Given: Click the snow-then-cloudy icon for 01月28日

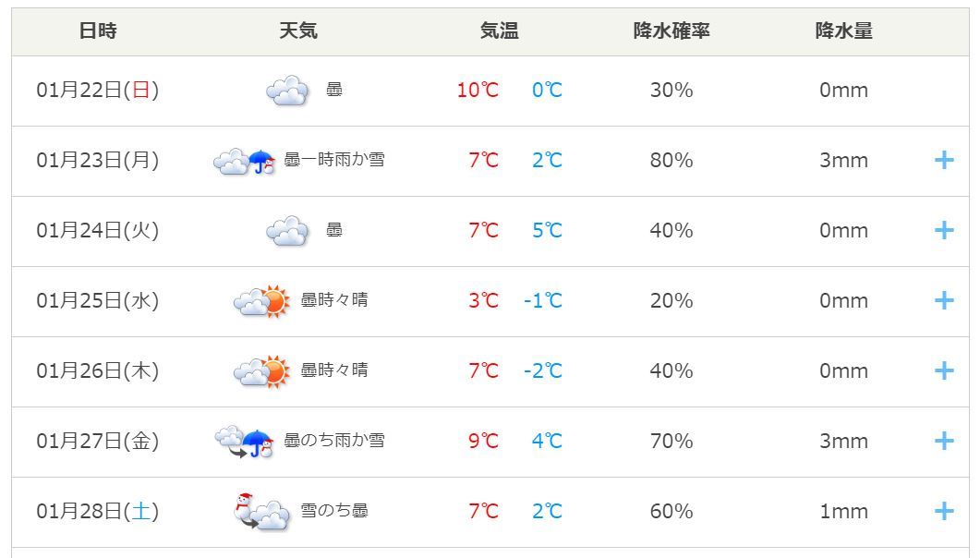Looking at the screenshot, I should coord(261,512).
